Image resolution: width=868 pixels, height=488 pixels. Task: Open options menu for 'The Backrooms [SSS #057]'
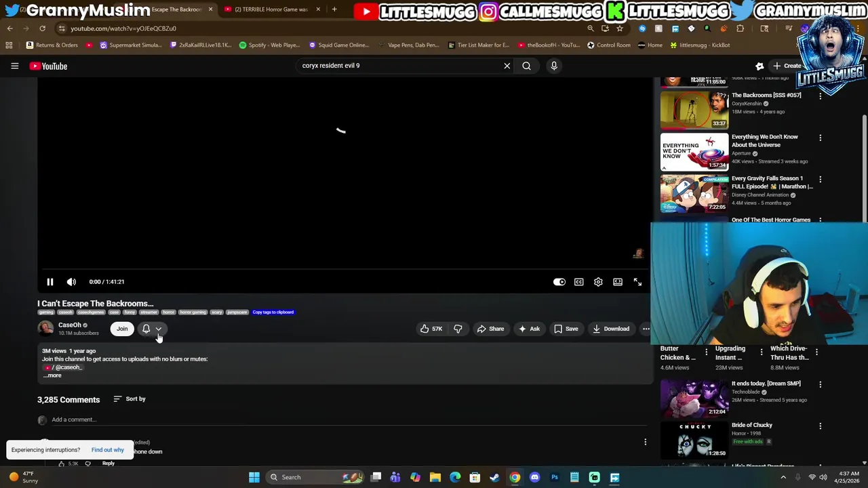pos(820,96)
